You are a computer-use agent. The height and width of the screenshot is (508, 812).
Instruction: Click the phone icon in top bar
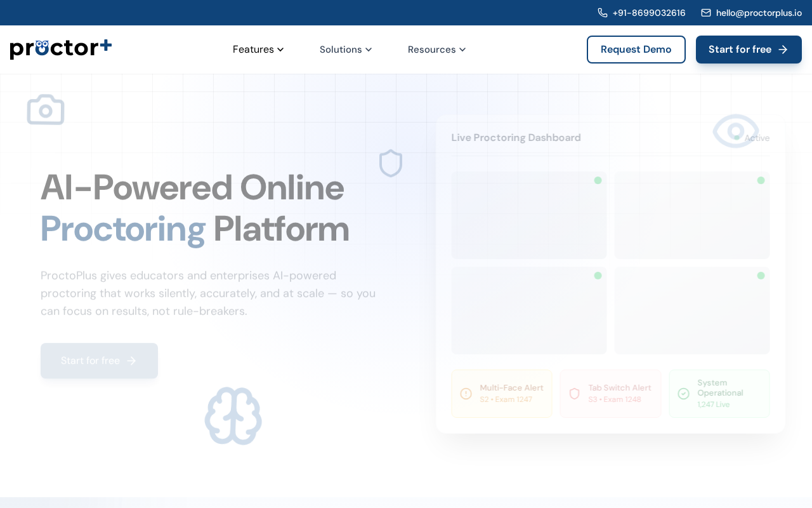[603, 13]
